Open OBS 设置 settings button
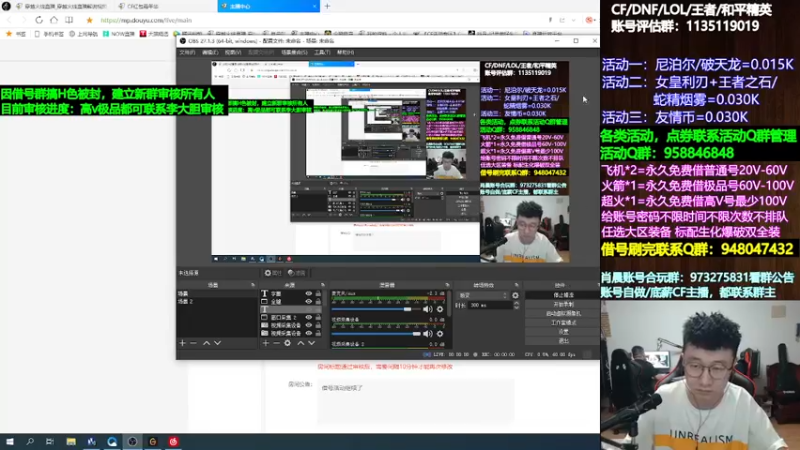The height and width of the screenshot is (450, 800). (563, 332)
